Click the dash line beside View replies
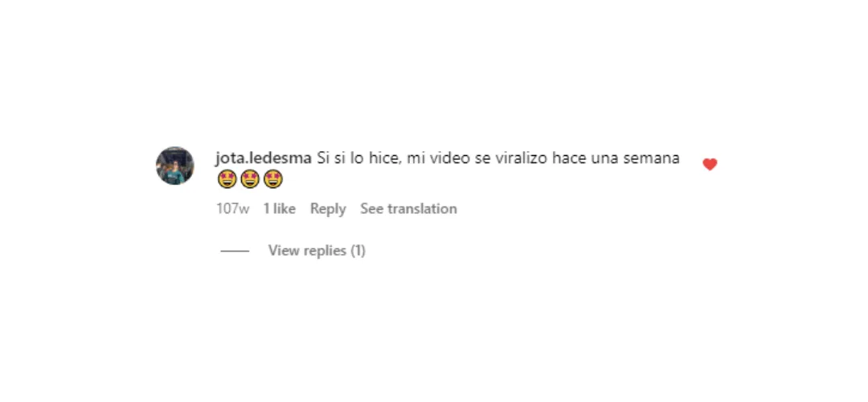 (235, 251)
